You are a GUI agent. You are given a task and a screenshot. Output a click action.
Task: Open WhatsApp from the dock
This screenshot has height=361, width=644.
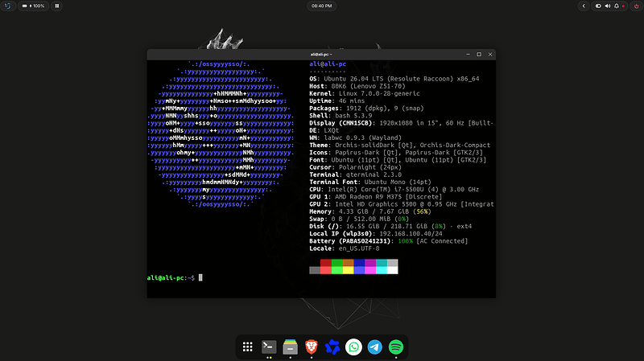tap(353, 347)
